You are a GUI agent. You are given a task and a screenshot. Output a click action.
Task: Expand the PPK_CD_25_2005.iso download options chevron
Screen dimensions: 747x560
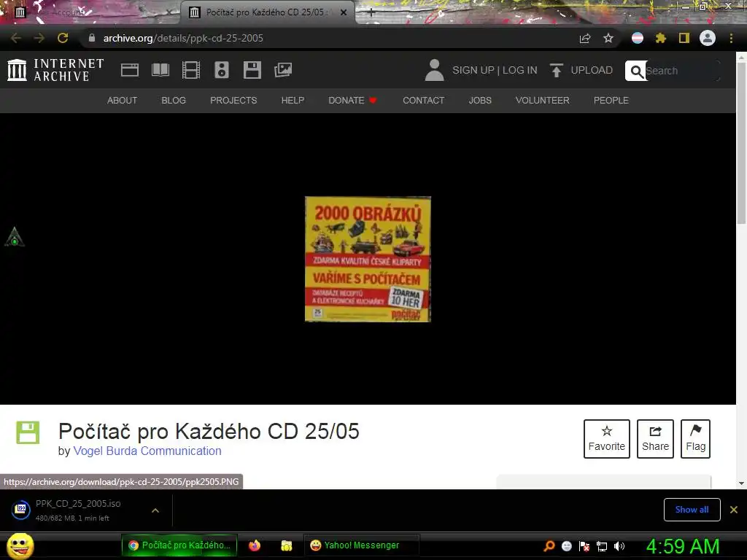click(155, 510)
